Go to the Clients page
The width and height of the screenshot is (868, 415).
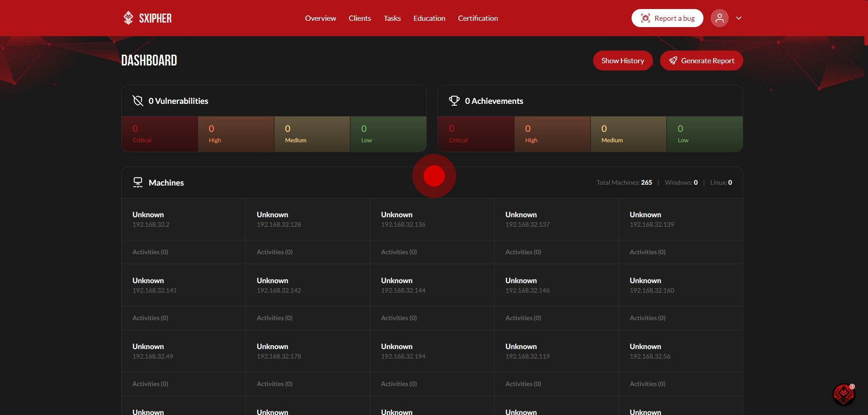coord(359,18)
